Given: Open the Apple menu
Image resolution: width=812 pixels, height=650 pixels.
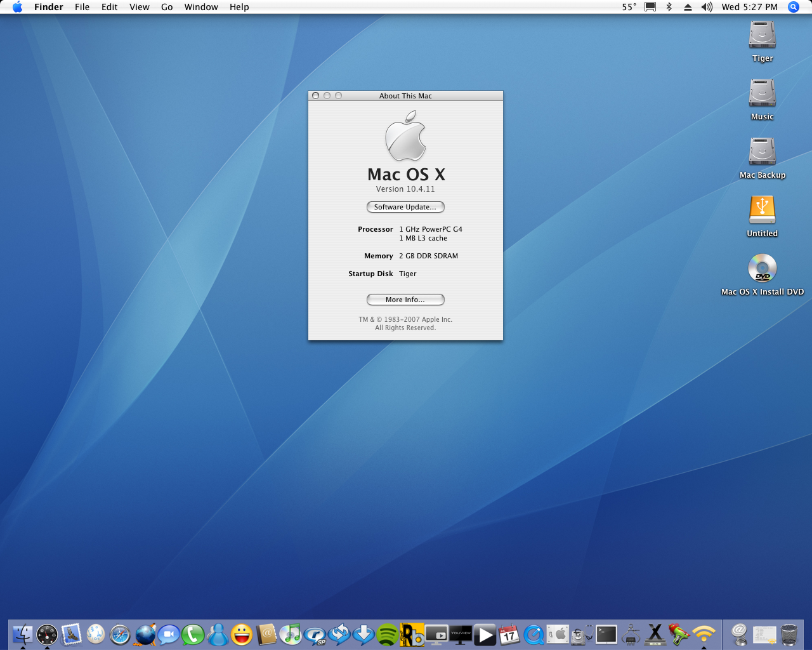Looking at the screenshot, I should (17, 7).
